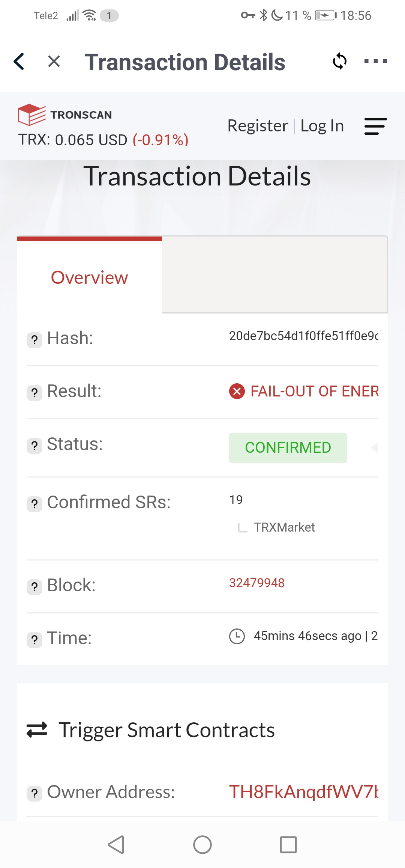The width and height of the screenshot is (405, 868).
Task: Refresh the Transaction Details page
Action: pyautogui.click(x=340, y=61)
